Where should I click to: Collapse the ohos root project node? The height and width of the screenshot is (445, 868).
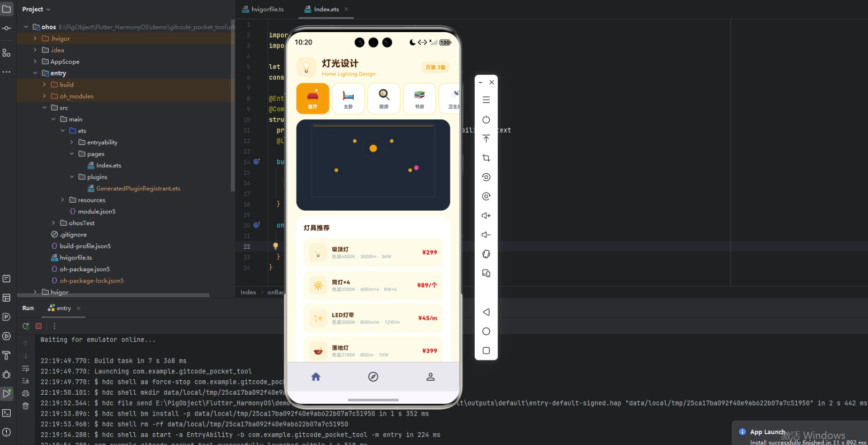coord(26,27)
